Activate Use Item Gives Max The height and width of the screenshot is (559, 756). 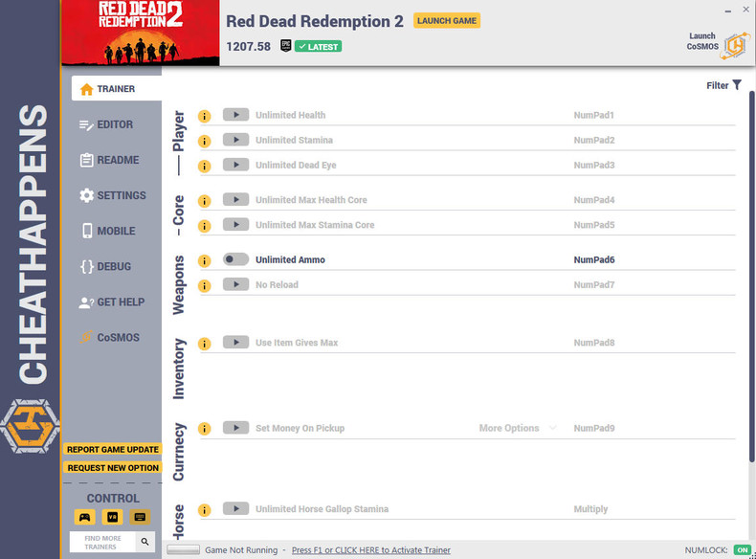tap(235, 343)
